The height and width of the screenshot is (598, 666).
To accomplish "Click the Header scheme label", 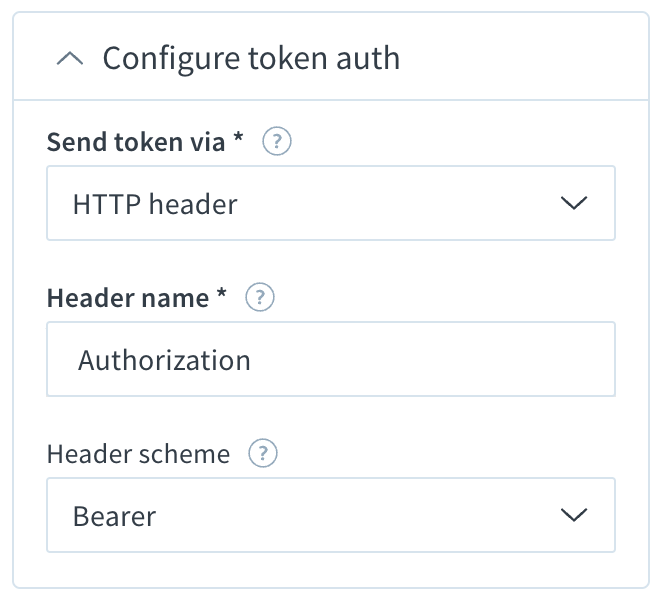I will (138, 454).
